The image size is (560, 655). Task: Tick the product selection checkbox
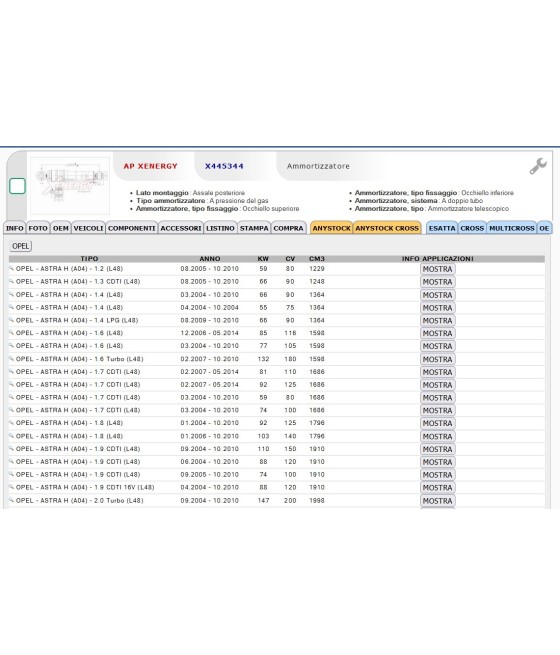[18, 186]
